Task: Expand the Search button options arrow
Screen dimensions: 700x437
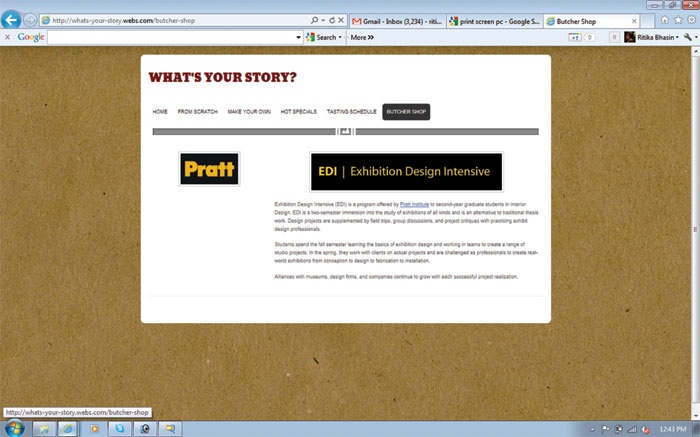Action: 340,37
